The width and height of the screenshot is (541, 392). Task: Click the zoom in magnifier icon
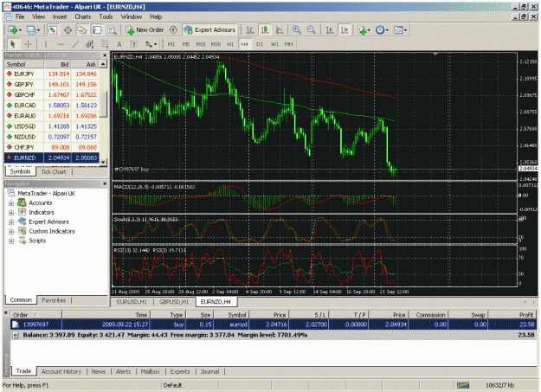pos(296,30)
